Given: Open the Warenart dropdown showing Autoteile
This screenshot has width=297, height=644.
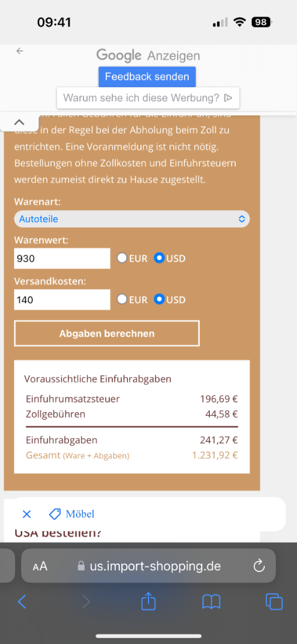Looking at the screenshot, I should pos(132,219).
